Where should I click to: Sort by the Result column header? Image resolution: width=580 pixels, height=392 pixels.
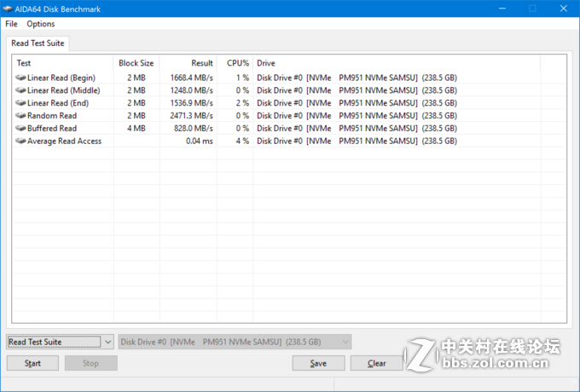click(x=188, y=63)
